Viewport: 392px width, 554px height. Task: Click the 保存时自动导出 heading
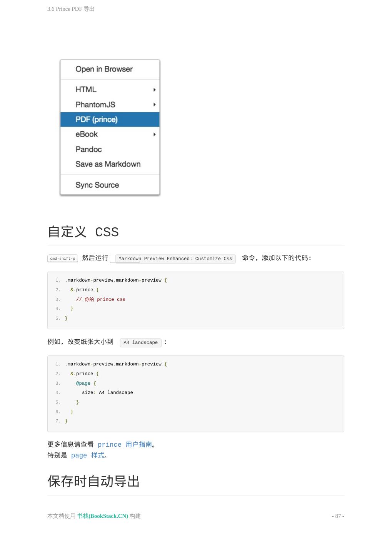pyautogui.click(x=93, y=482)
